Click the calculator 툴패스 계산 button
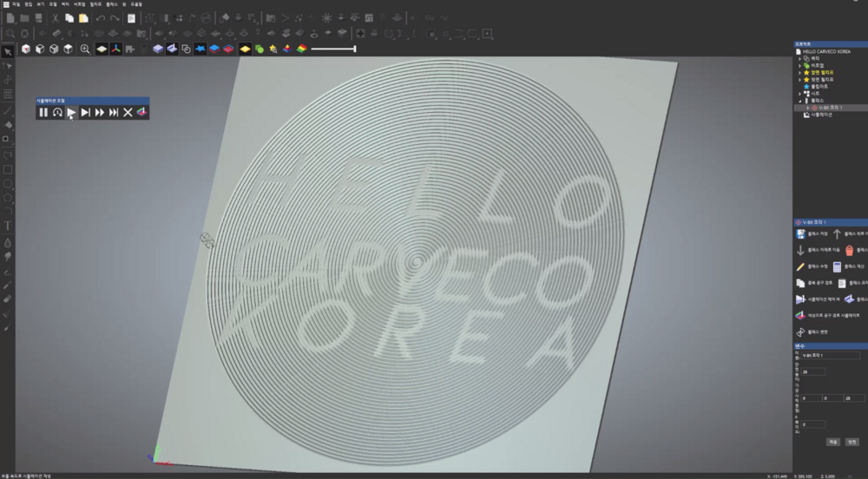This screenshot has width=868, height=479. [851, 266]
